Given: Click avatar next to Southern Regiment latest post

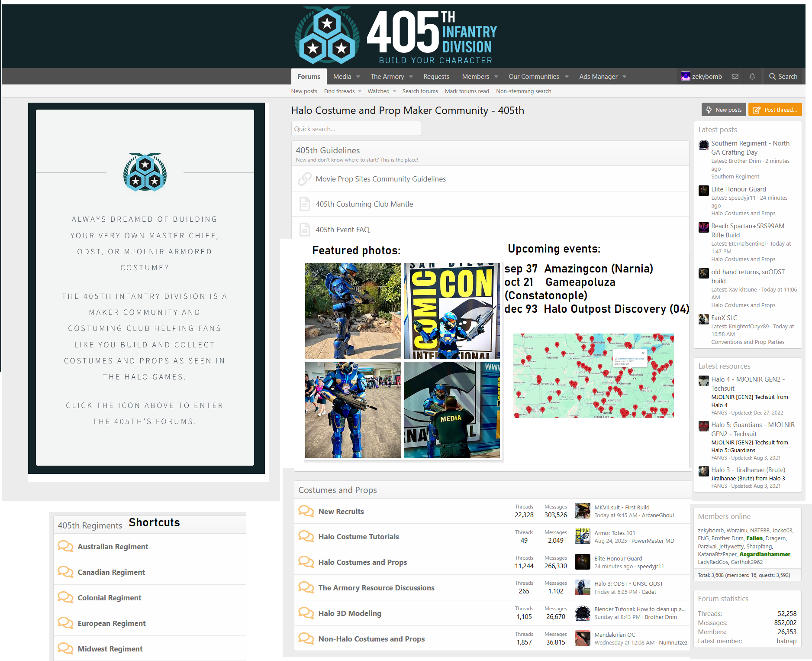Looking at the screenshot, I should click(x=704, y=145).
